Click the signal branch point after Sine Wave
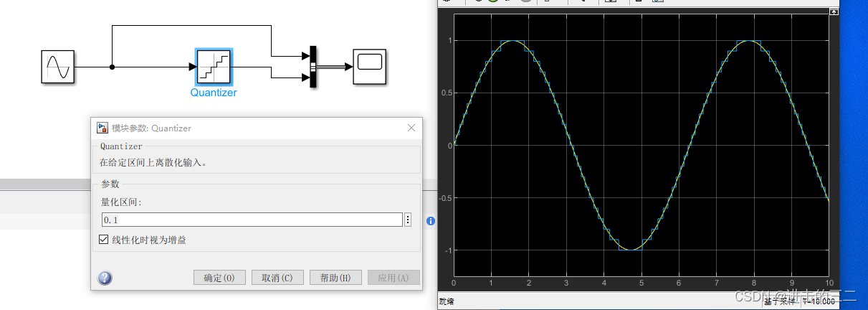The image size is (868, 310). tap(112, 67)
